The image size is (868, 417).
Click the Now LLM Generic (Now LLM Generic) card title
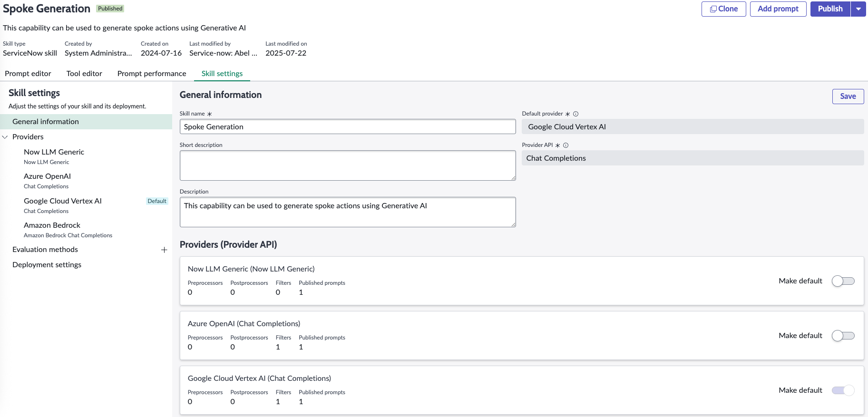pos(251,269)
